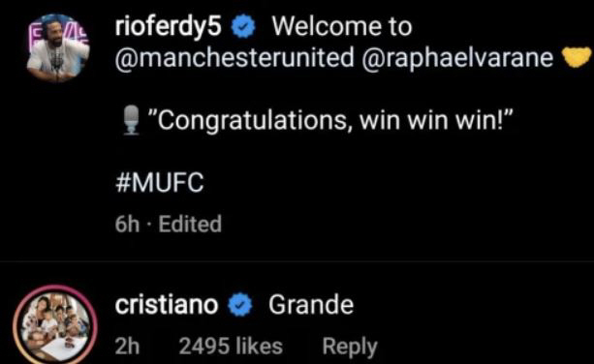Click the yellow handshake emoji in caption
Screen dimensions: 594x364
578,57
